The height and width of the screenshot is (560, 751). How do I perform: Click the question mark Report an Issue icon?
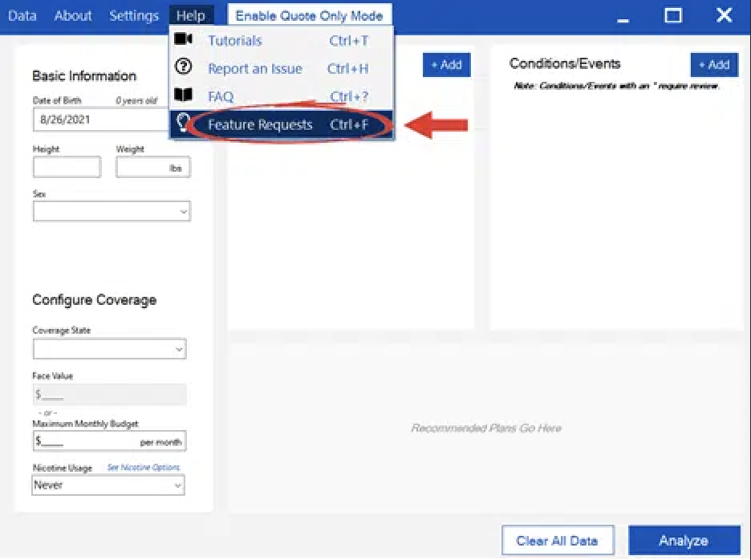[x=183, y=68]
